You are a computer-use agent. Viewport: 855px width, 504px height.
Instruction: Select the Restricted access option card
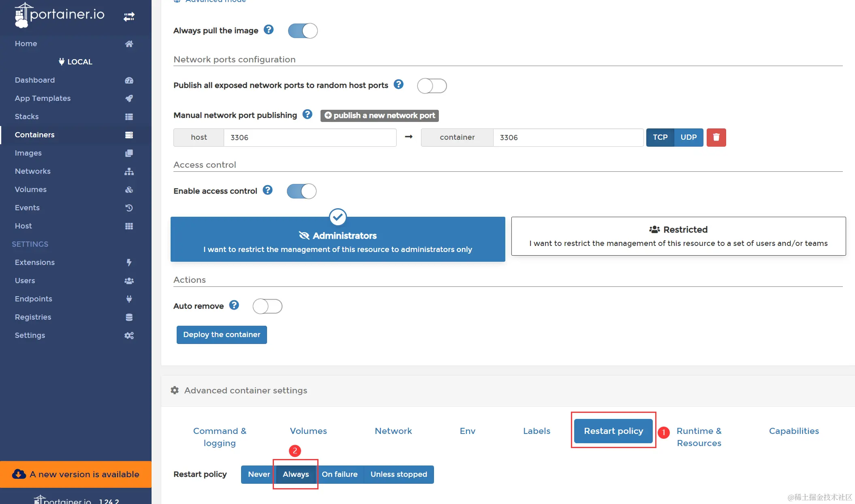(x=678, y=236)
